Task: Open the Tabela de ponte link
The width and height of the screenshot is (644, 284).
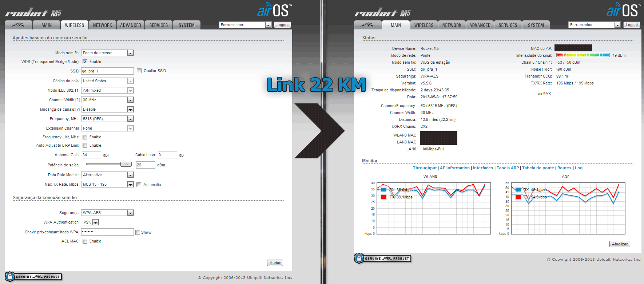Action: [538, 168]
